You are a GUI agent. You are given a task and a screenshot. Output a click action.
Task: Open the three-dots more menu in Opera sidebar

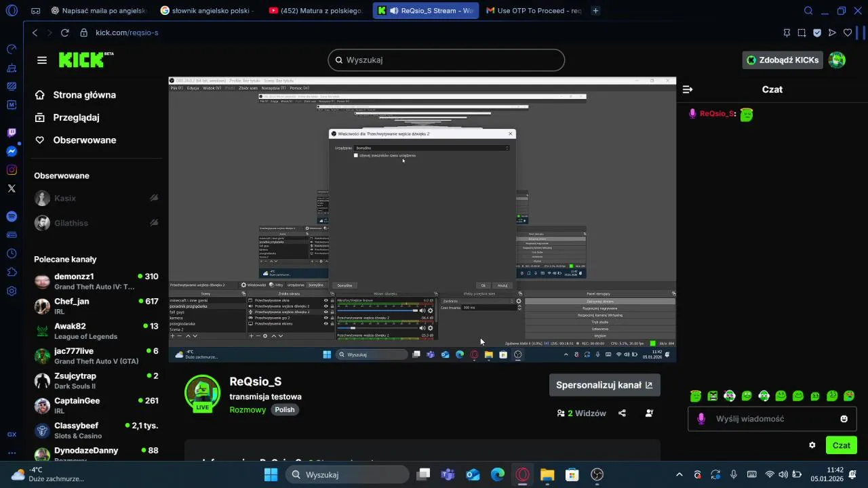coord(12,453)
